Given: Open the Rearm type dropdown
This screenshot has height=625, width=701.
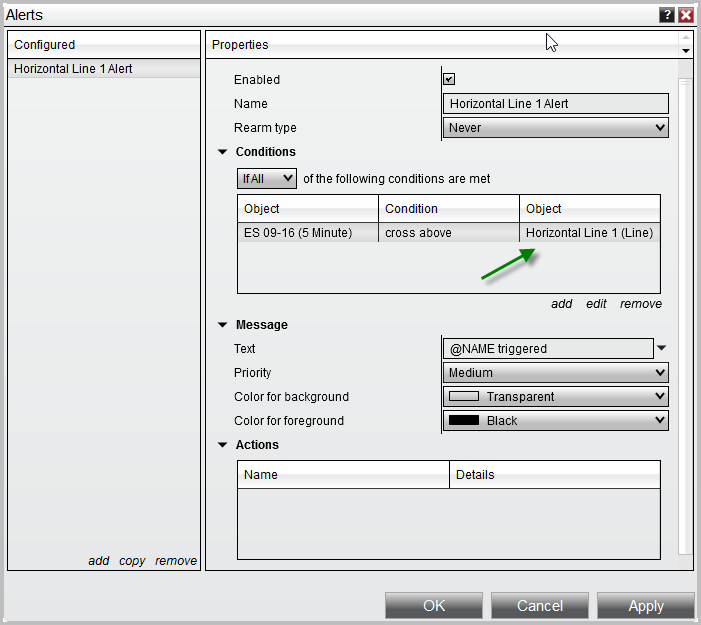Looking at the screenshot, I should 555,128.
